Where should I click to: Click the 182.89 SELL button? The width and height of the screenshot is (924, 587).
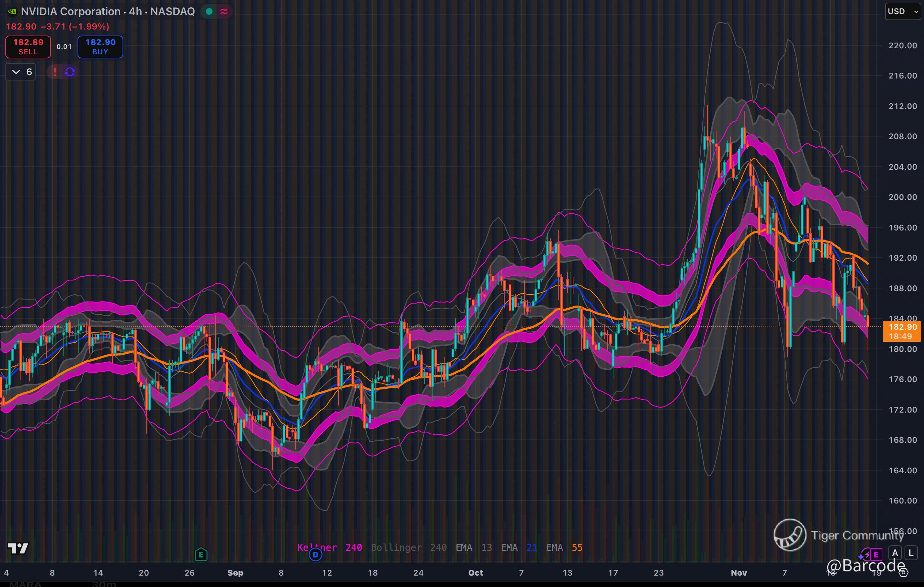coord(28,47)
